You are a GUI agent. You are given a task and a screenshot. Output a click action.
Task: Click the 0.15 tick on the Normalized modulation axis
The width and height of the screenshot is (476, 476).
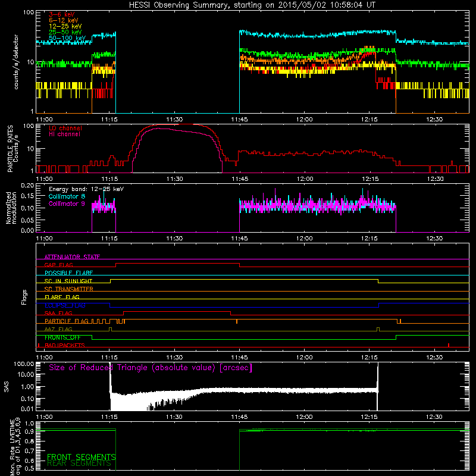point(28,196)
